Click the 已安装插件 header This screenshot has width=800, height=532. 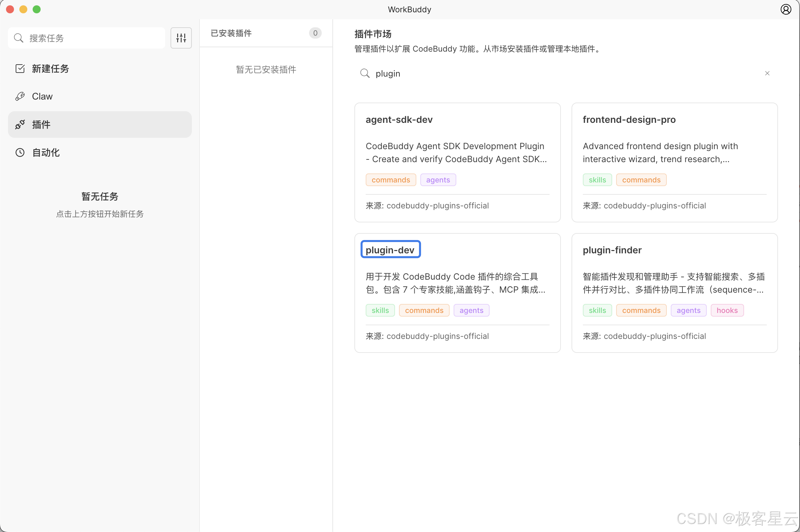click(231, 33)
